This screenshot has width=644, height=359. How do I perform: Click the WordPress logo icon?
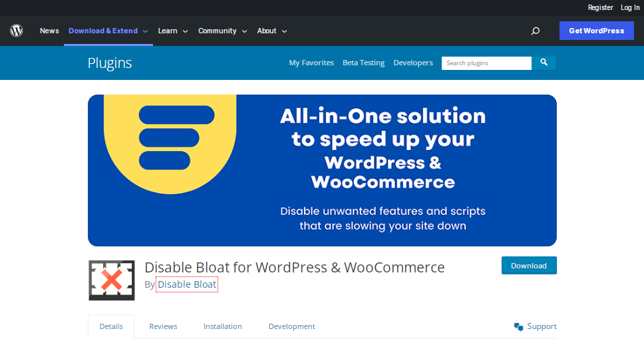[x=17, y=31]
